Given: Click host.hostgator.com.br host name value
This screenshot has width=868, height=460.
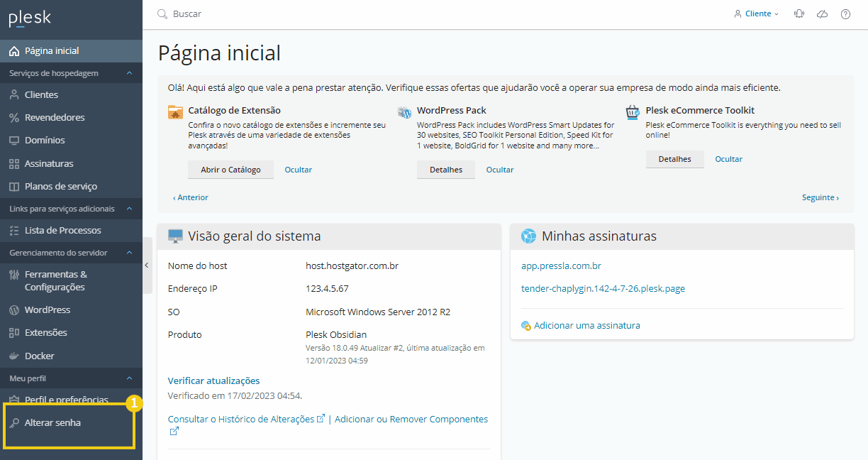Looking at the screenshot, I should [352, 266].
